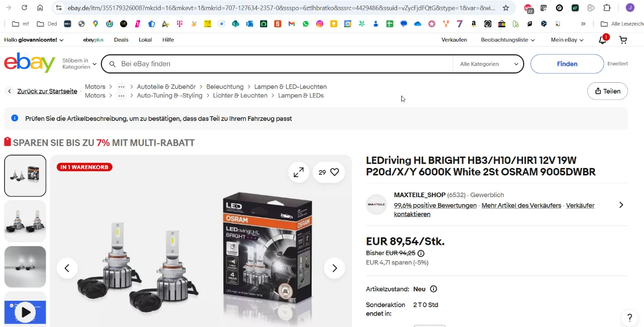
Task: Select second thumbnail showing two bulbs
Action: [x=25, y=221]
